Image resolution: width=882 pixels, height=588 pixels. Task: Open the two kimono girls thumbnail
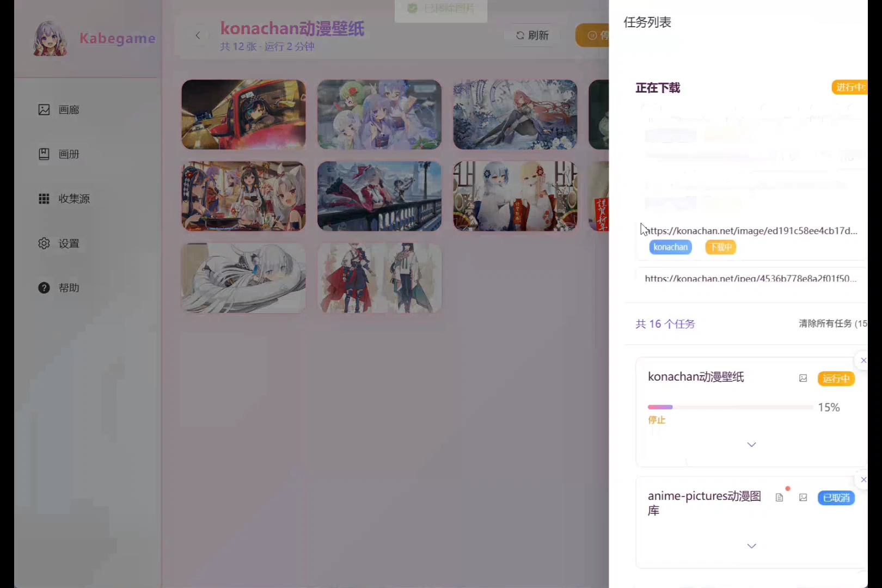click(x=515, y=196)
